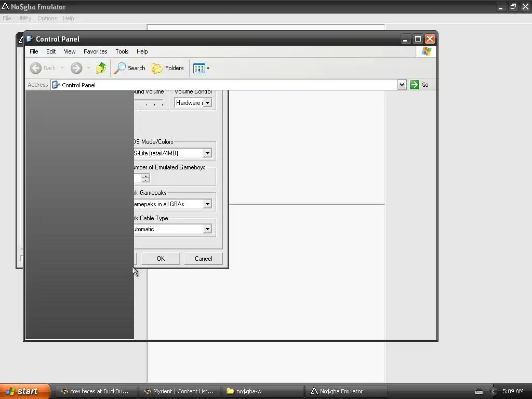Toggle the Folders pane
532x399 pixels.
pyautogui.click(x=168, y=68)
